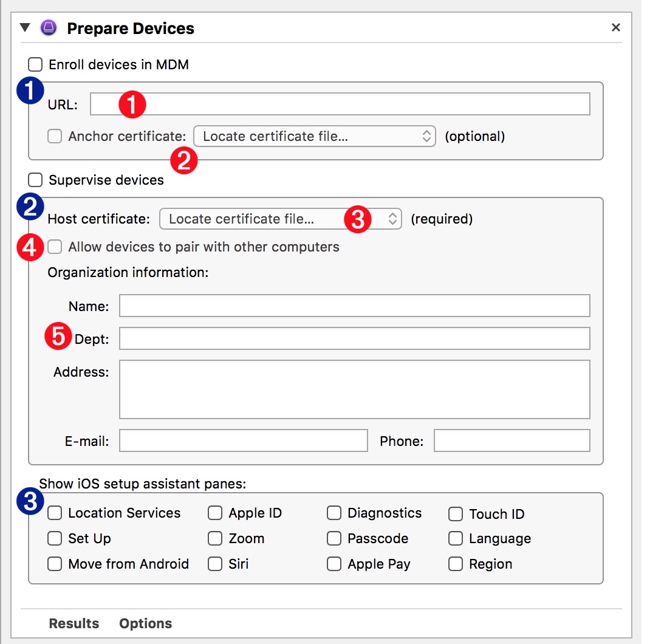
Task: Allow devices to pair with other computers
Action: pos(55,247)
